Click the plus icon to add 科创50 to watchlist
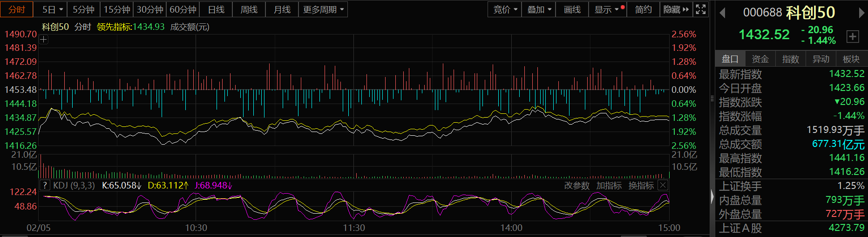 [x=853, y=36]
